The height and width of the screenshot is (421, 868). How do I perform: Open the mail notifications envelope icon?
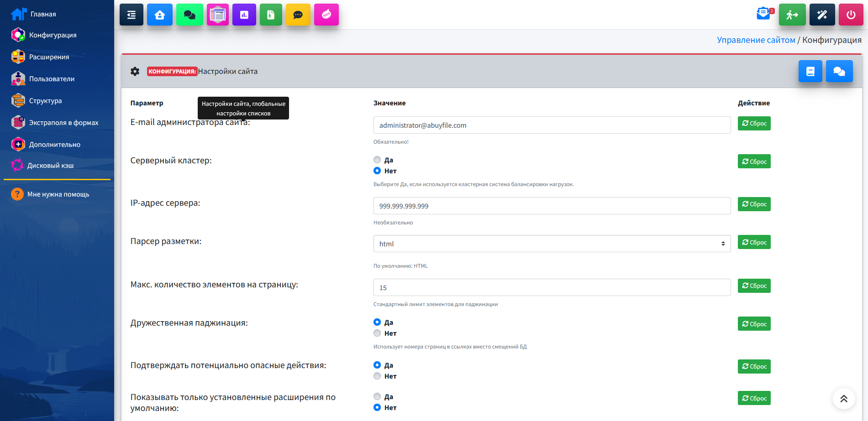point(763,14)
